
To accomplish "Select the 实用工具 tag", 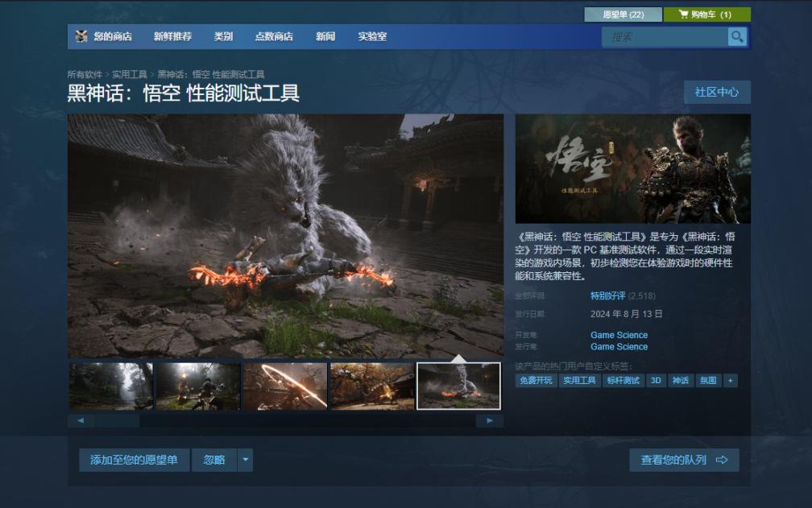I will [x=579, y=381].
